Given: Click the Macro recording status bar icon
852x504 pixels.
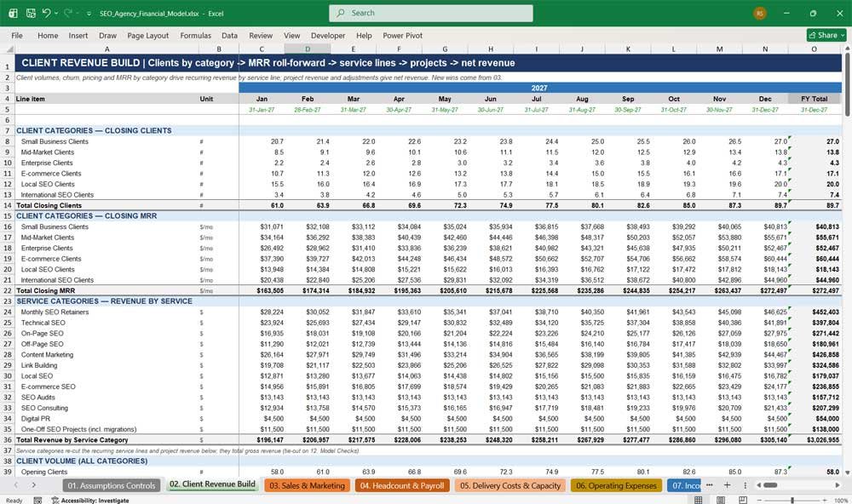Looking at the screenshot, I should (37, 501).
